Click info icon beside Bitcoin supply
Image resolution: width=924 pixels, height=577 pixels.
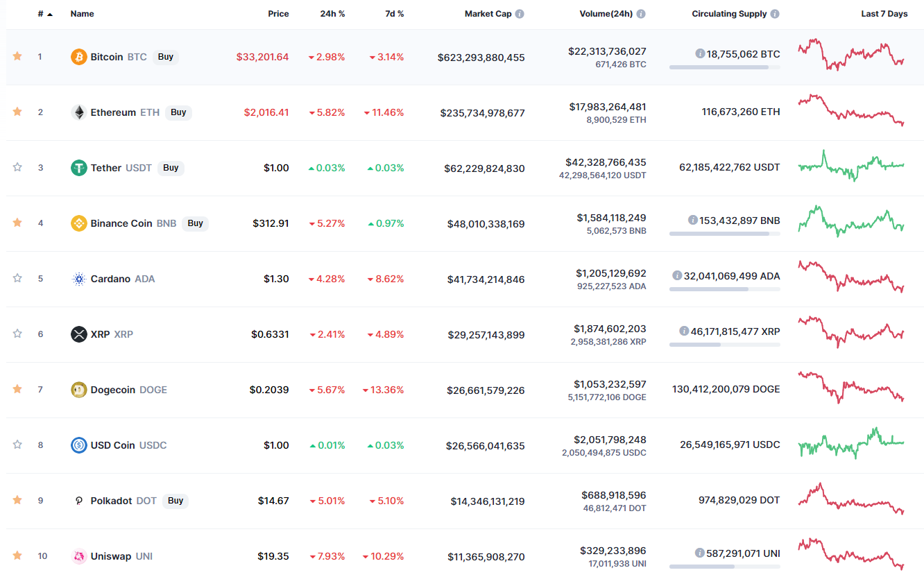[x=700, y=54]
